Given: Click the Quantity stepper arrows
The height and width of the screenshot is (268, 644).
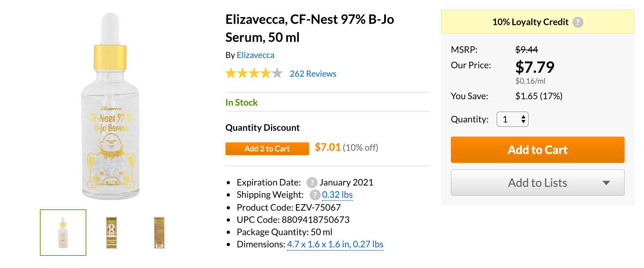Looking at the screenshot, I should 524,119.
